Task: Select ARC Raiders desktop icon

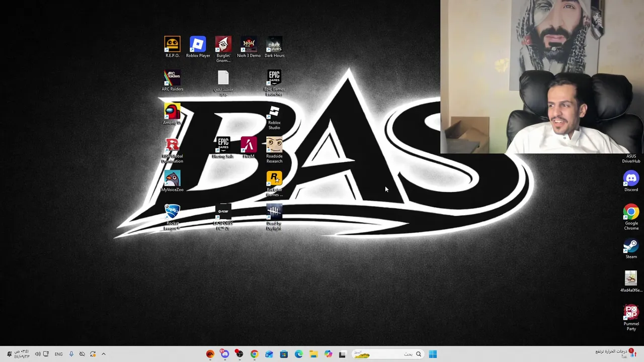Action: point(172,80)
